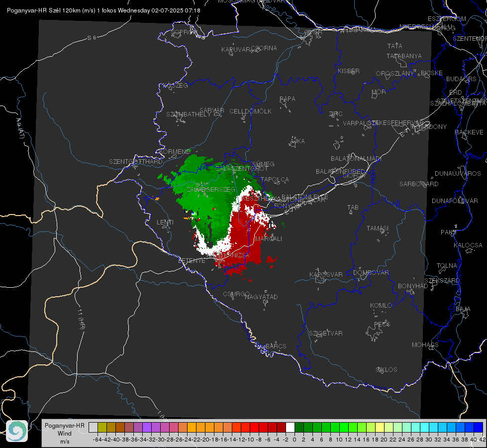Click the light gray first legend swatch
The width and height of the screenshot is (487, 448).
coord(93,428)
